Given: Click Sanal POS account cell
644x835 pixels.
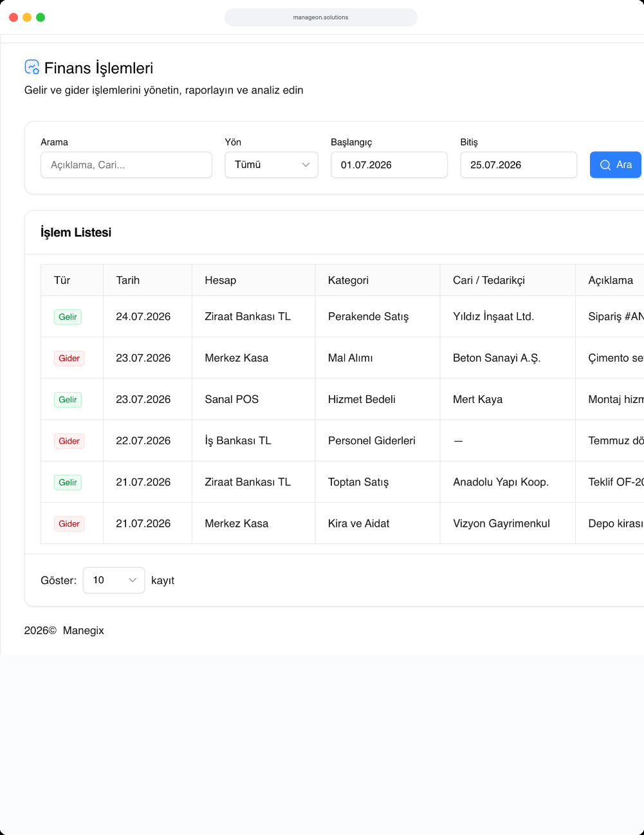Looking at the screenshot, I should tap(253, 399).
